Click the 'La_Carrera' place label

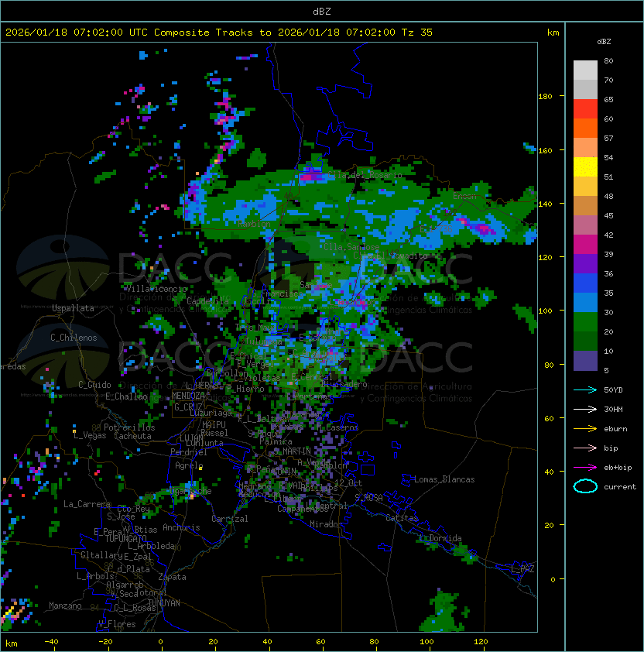[x=87, y=504]
